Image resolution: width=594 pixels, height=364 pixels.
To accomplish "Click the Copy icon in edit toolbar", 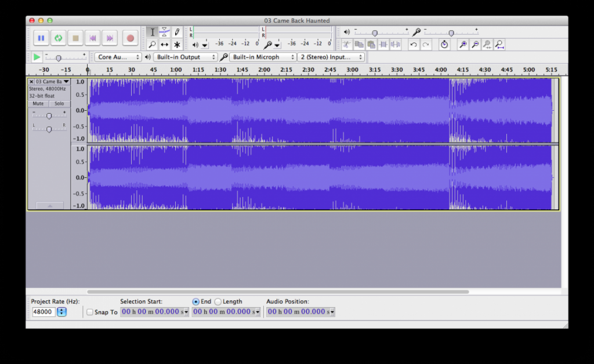I will point(358,45).
